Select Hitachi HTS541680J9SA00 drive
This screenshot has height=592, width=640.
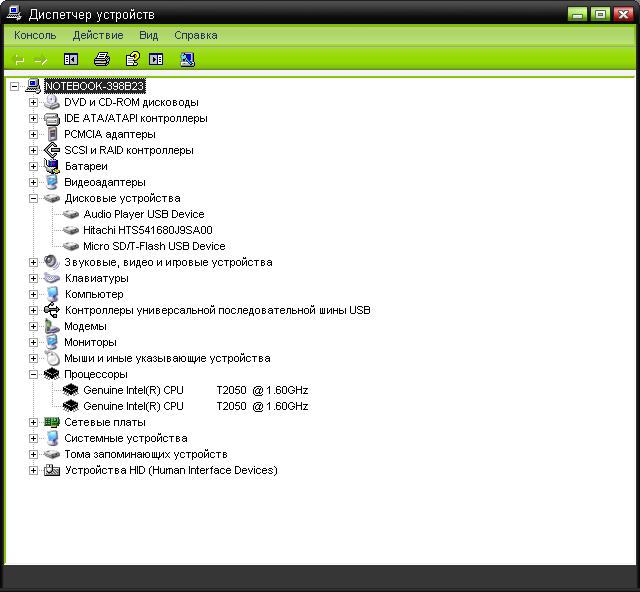(148, 230)
